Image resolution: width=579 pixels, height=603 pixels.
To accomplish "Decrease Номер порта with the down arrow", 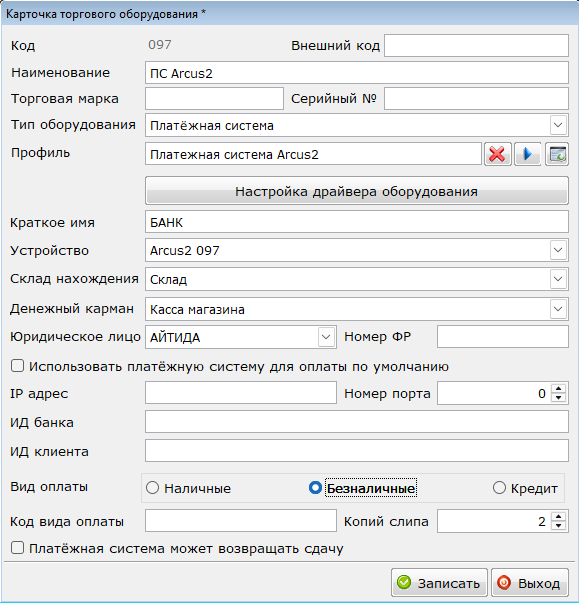I will tap(559, 398).
